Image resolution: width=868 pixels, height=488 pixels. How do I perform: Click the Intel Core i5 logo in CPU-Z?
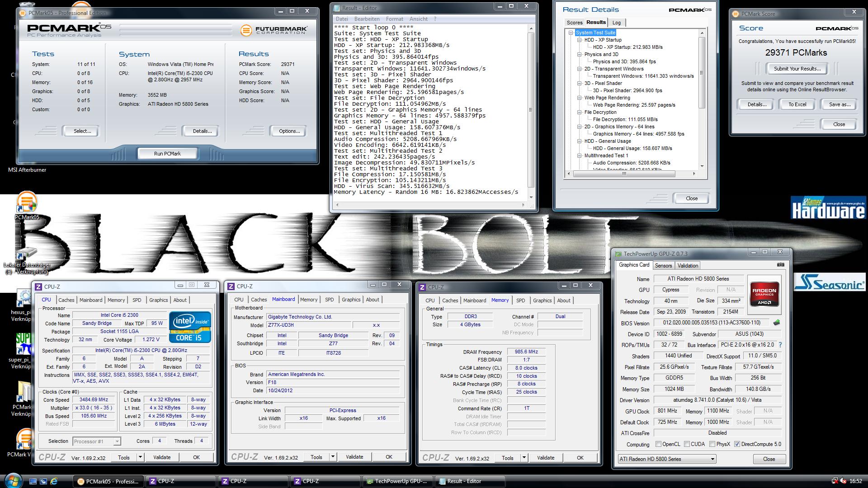tap(190, 327)
